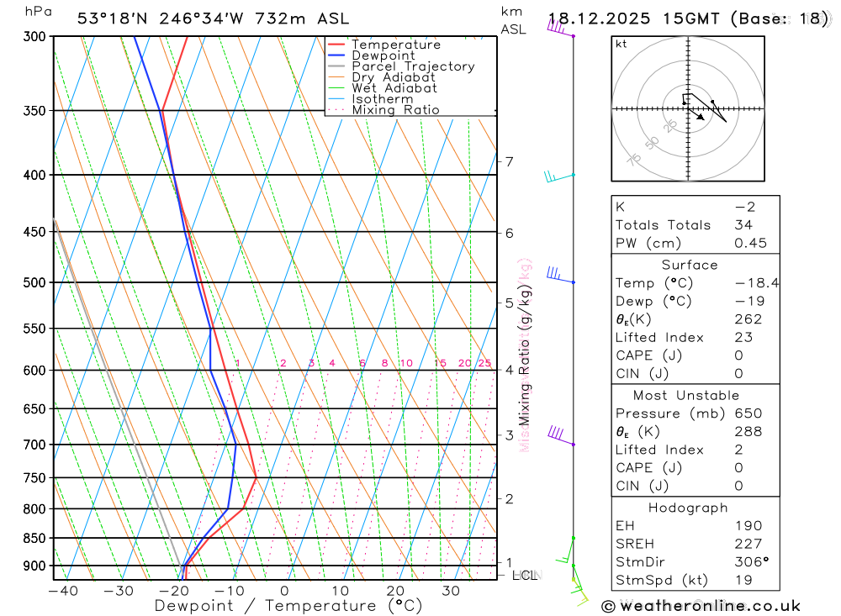Click the mixing ratio label '25' at 600 hPa

click(x=485, y=363)
